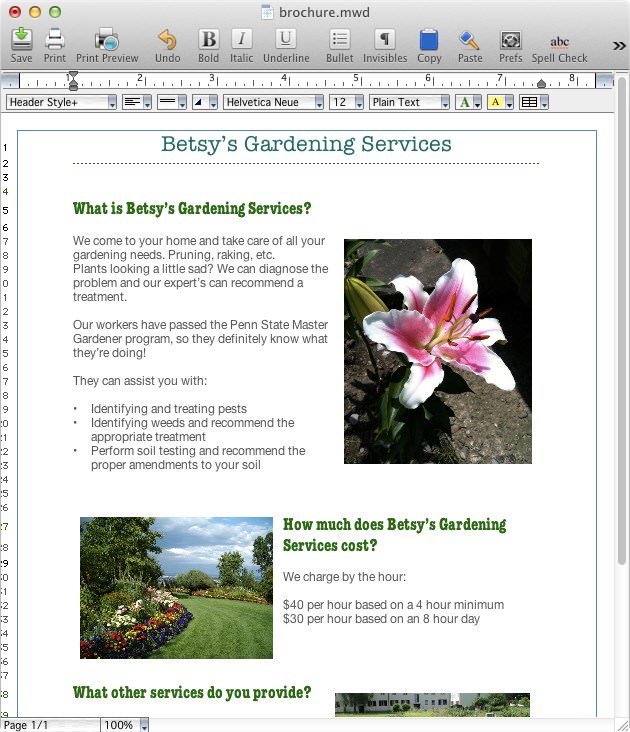Click the text 'We charge by the hour:'
The height and width of the screenshot is (732, 630).
[344, 577]
